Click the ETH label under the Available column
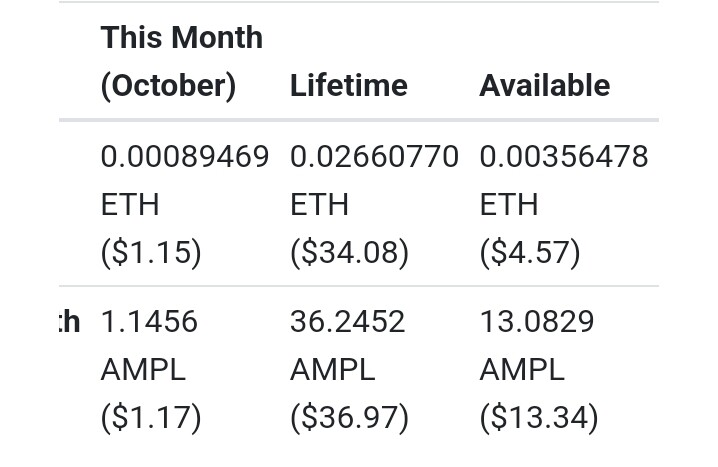This screenshot has width=718, height=467. 509,205
